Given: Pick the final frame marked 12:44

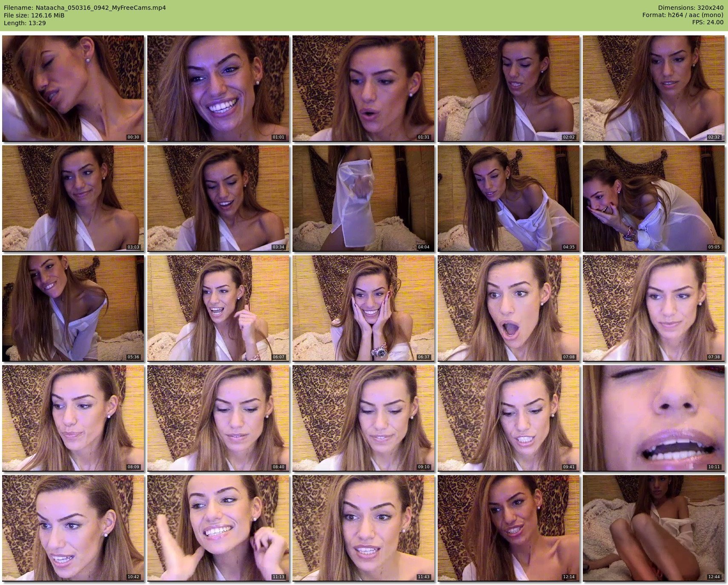Looking at the screenshot, I should tap(653, 528).
